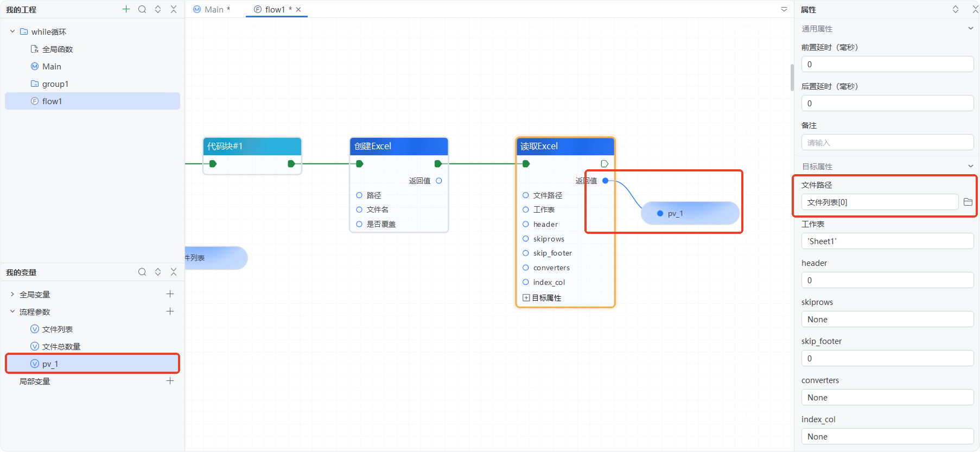The image size is (980, 452).
Task: Close the 我的变量 panel
Action: (x=174, y=272)
